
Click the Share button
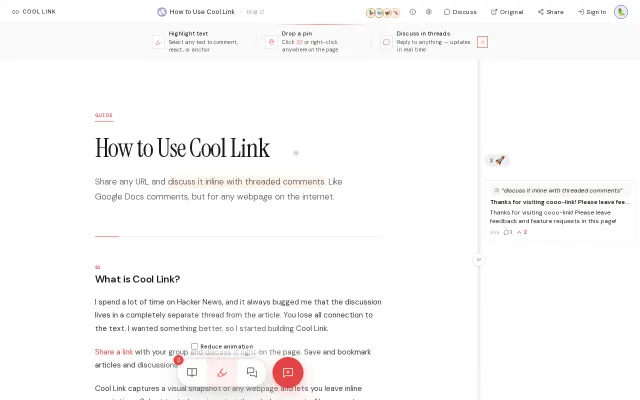tap(551, 12)
